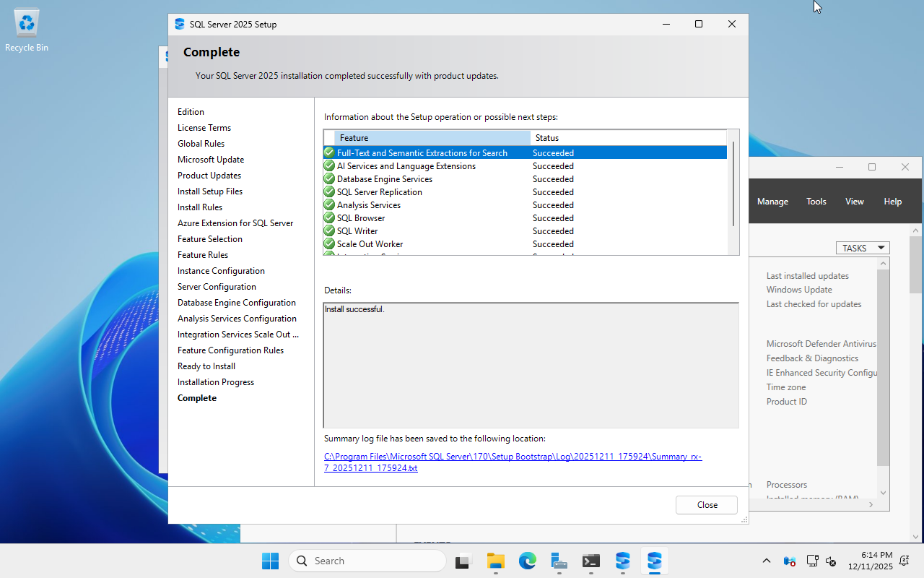Expand hidden icons in the system tray

click(766, 561)
